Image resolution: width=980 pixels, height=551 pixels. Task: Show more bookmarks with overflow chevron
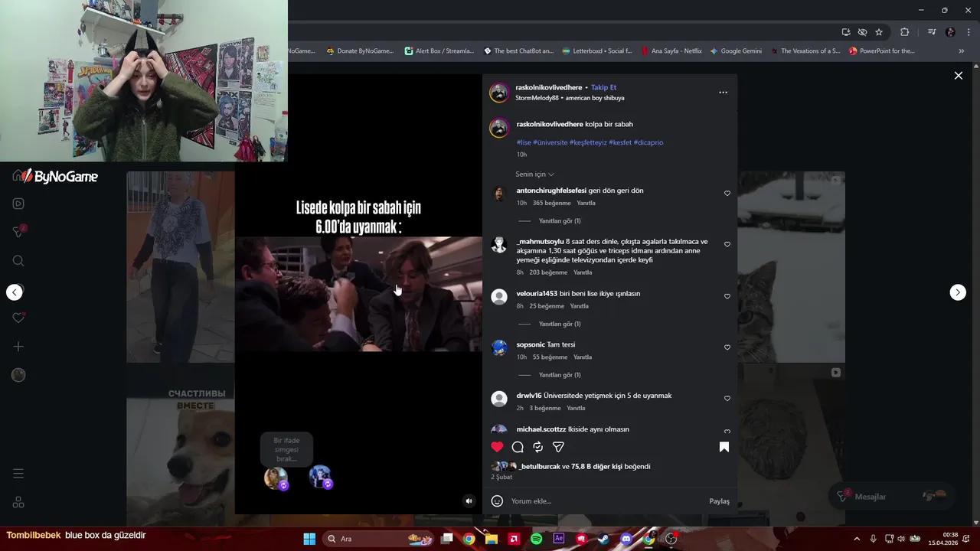click(x=962, y=51)
